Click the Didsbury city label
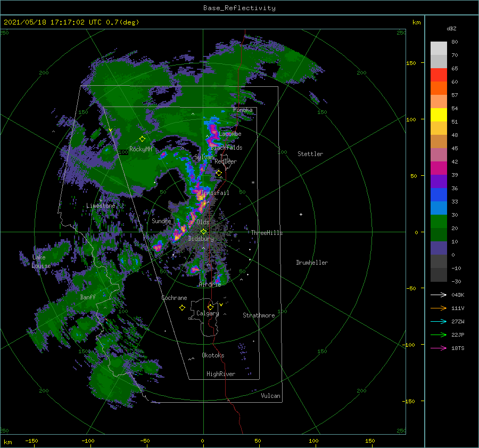The height and width of the screenshot is (448, 479). [201, 239]
